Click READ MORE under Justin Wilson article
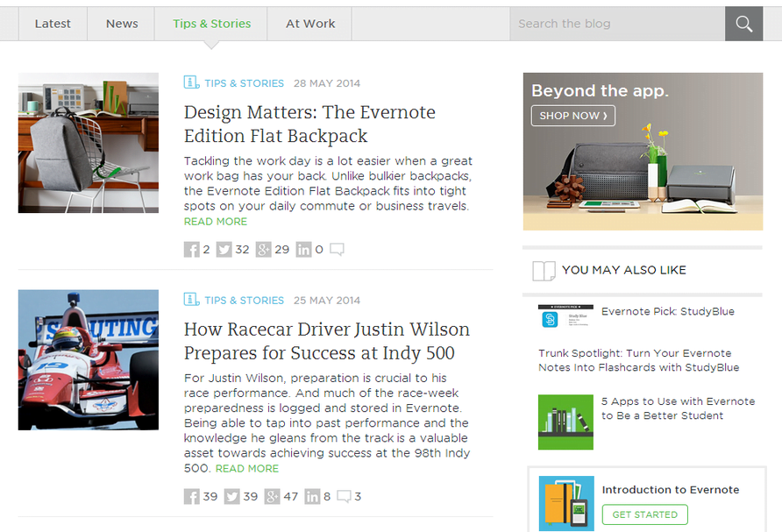Viewport: 782px width, 532px height. point(247,469)
